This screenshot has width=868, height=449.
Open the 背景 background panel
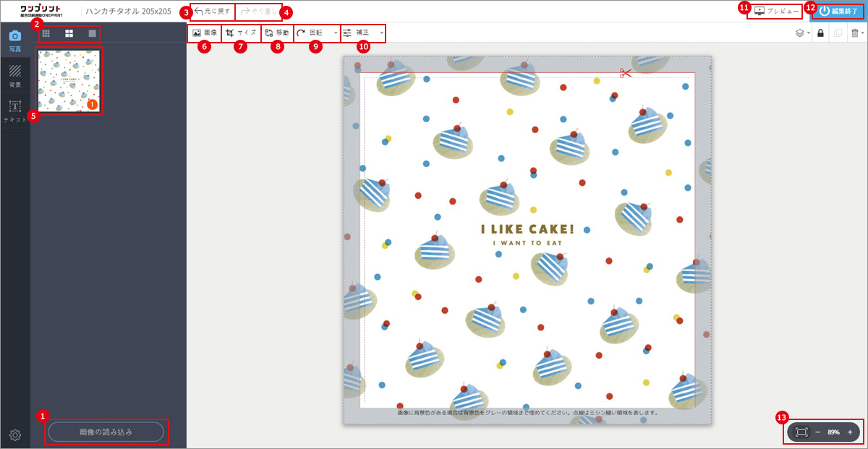(15, 75)
